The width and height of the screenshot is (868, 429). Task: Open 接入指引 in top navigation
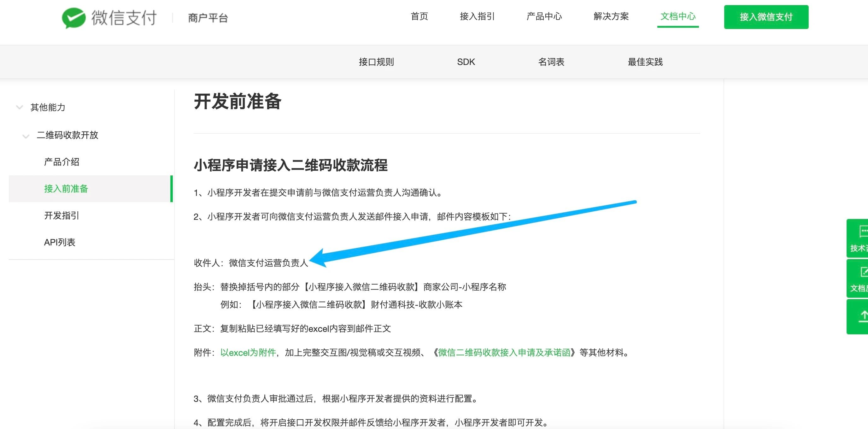pos(477,16)
